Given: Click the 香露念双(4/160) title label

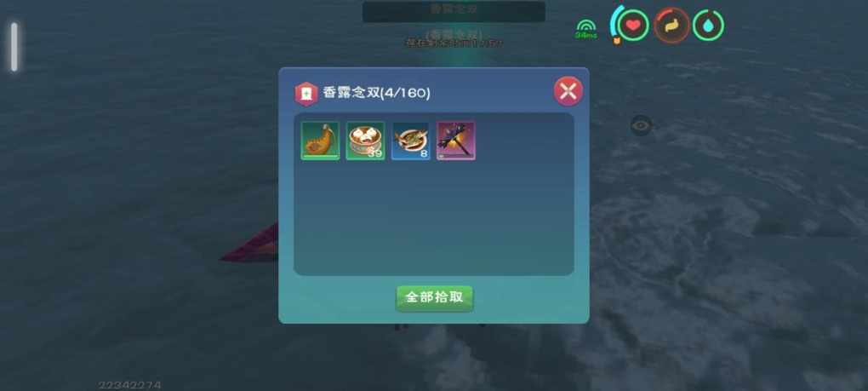Looking at the screenshot, I should tap(376, 93).
